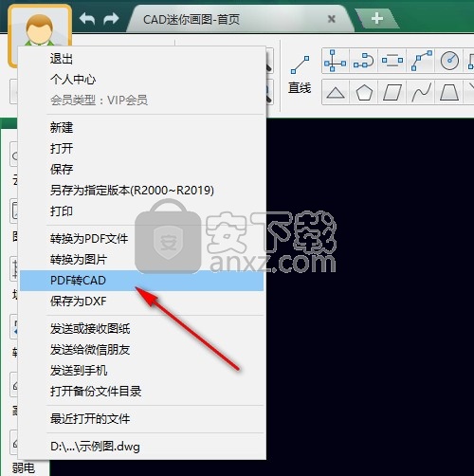The width and height of the screenshot is (474, 476).
Task: Select the three-point arc tool
Action: click(422, 61)
